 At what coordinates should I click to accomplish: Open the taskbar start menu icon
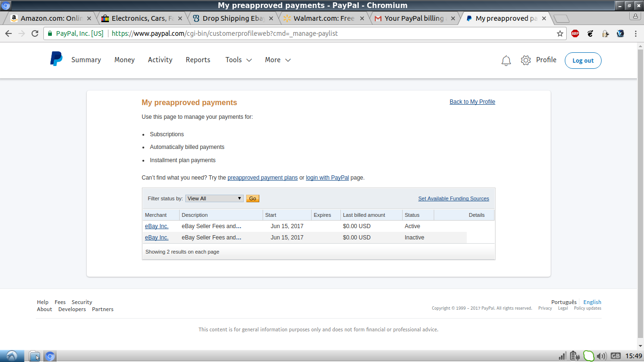click(x=12, y=356)
